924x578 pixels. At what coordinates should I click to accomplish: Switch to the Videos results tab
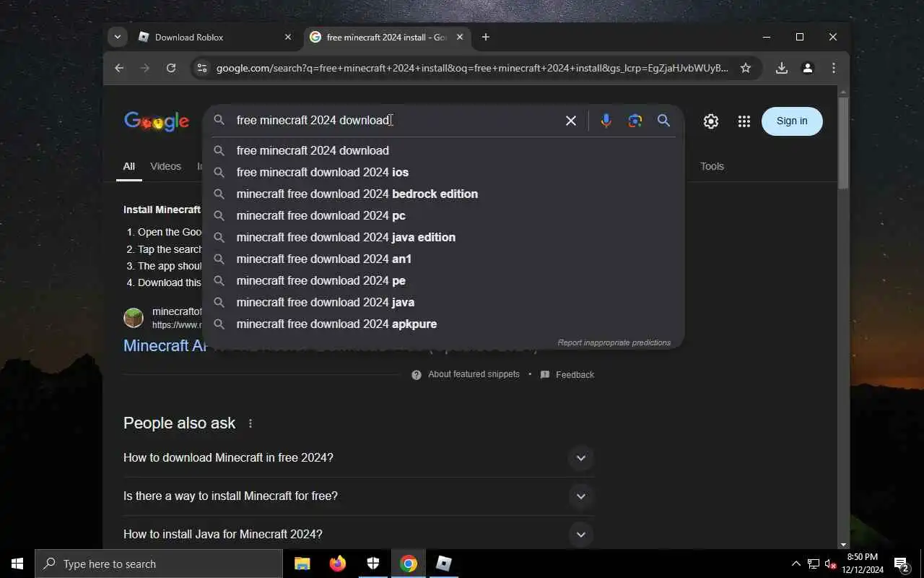(x=165, y=166)
